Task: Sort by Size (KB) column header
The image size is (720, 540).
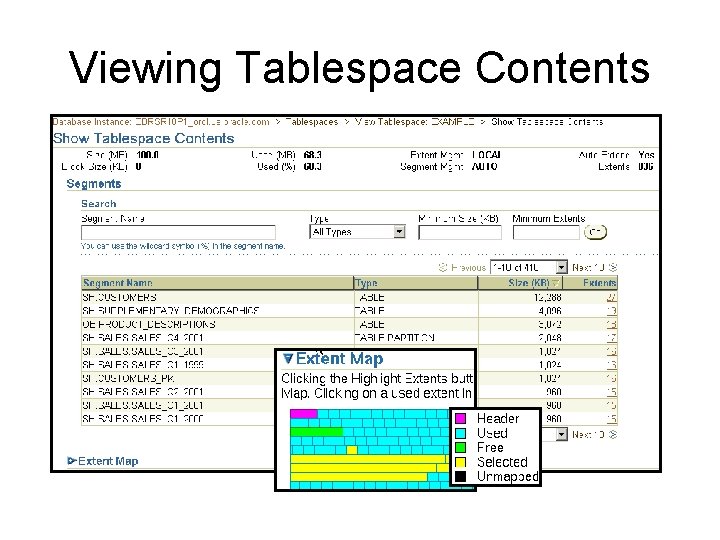Action: [529, 283]
